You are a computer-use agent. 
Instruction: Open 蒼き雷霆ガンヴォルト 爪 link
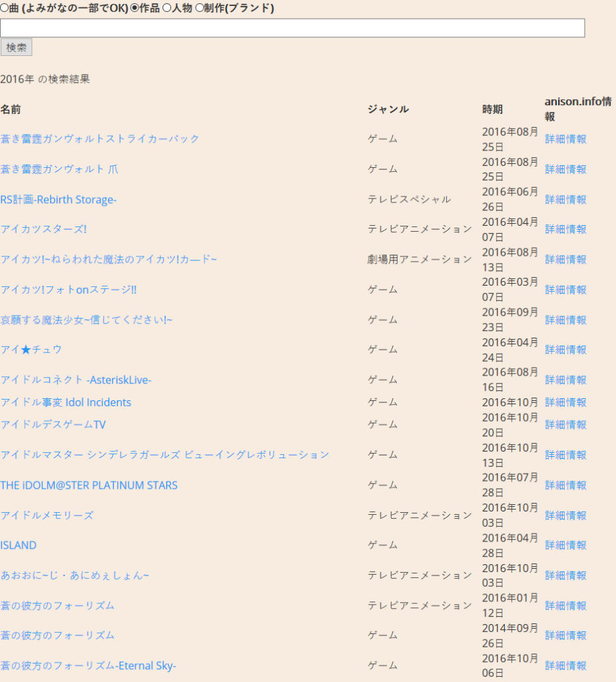(x=59, y=169)
